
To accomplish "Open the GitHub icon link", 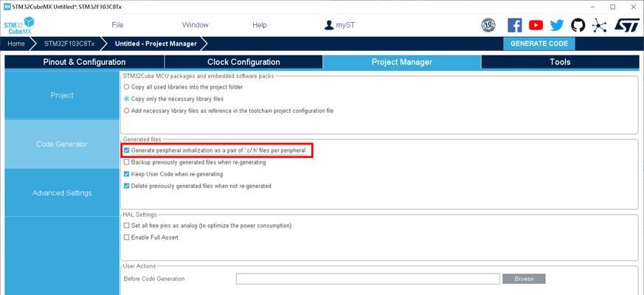I will click(578, 26).
